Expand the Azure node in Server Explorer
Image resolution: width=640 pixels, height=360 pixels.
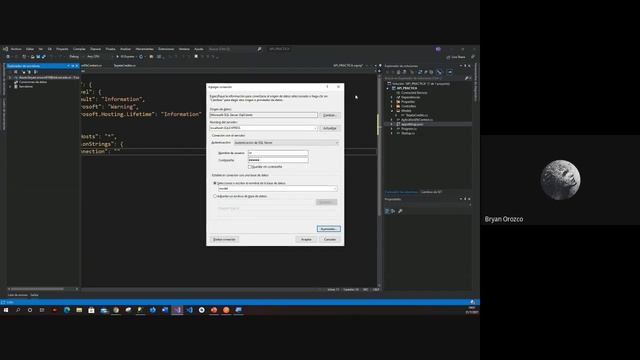(10, 78)
